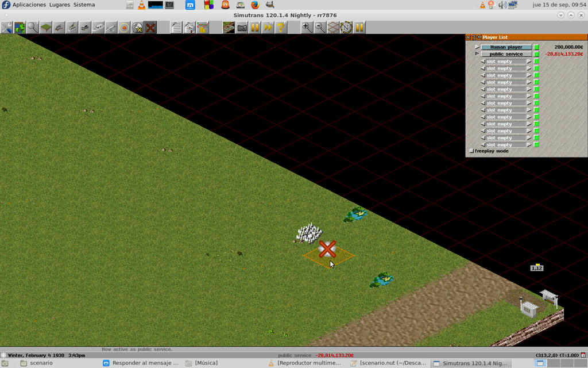Viewport: 588px width, 368px height.
Task: Open the Reproductor multimedia taskbar window
Action: [x=304, y=363]
